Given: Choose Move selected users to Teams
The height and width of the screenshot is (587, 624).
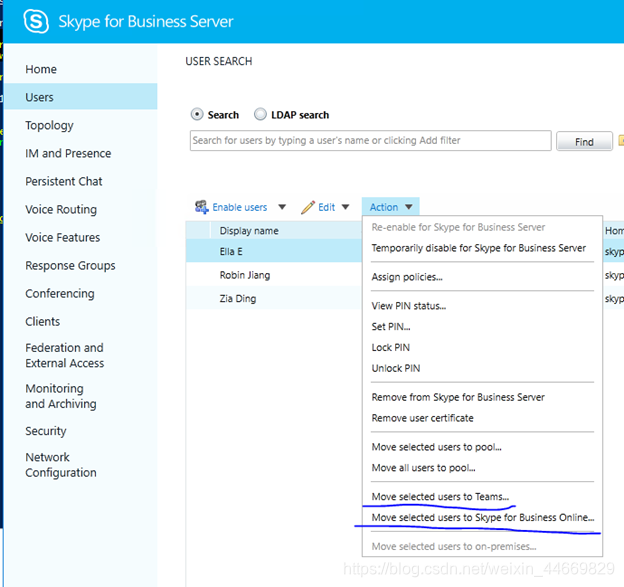Looking at the screenshot, I should click(x=440, y=497).
